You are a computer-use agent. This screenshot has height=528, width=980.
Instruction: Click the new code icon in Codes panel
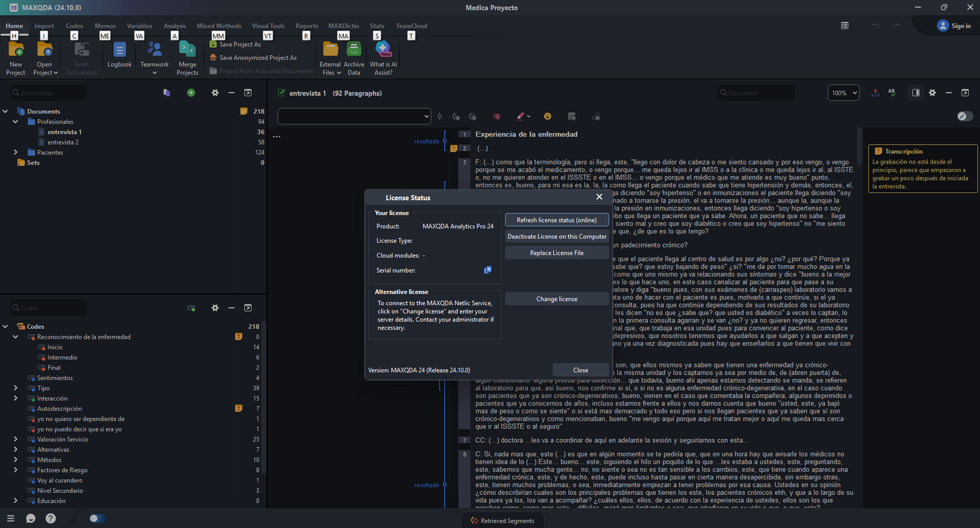pyautogui.click(x=191, y=307)
